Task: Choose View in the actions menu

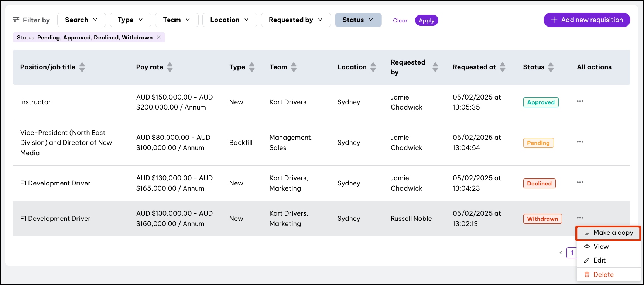Action: [x=601, y=247]
